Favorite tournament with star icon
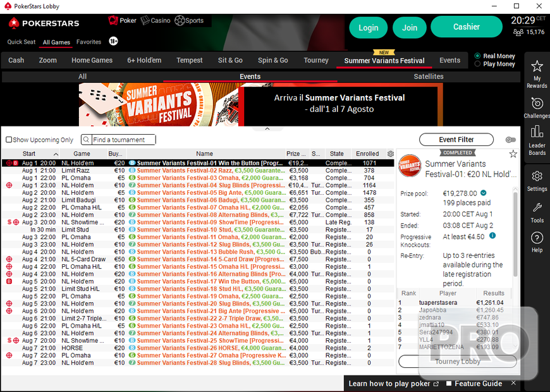The image size is (550, 392). tap(513, 154)
